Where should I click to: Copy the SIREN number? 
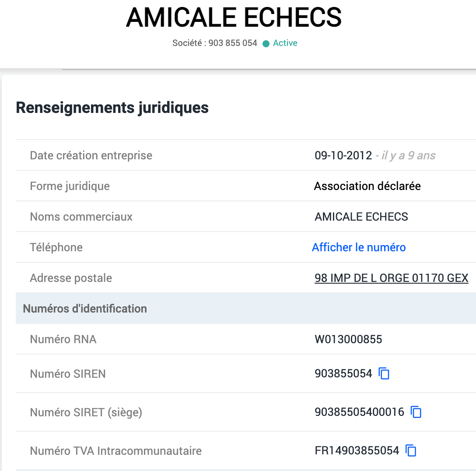click(384, 374)
